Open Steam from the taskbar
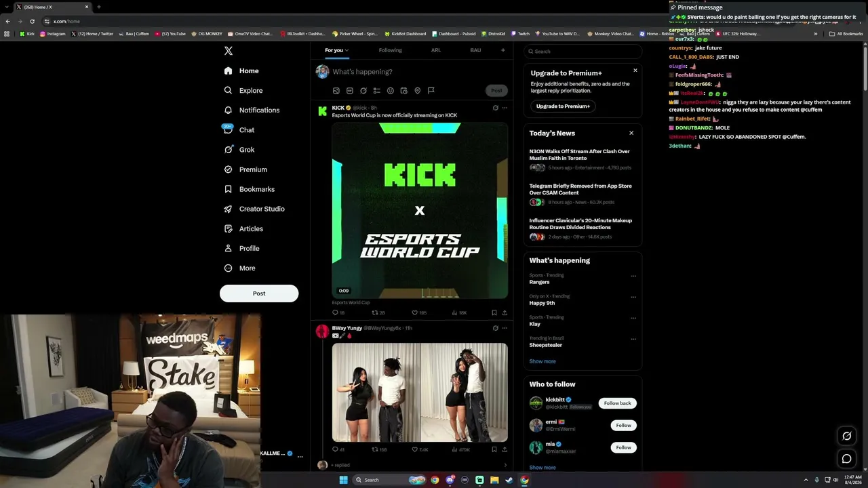 tap(509, 480)
